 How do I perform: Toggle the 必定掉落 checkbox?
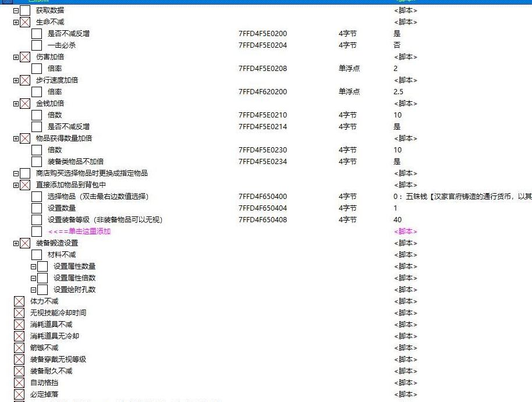[x=19, y=394]
